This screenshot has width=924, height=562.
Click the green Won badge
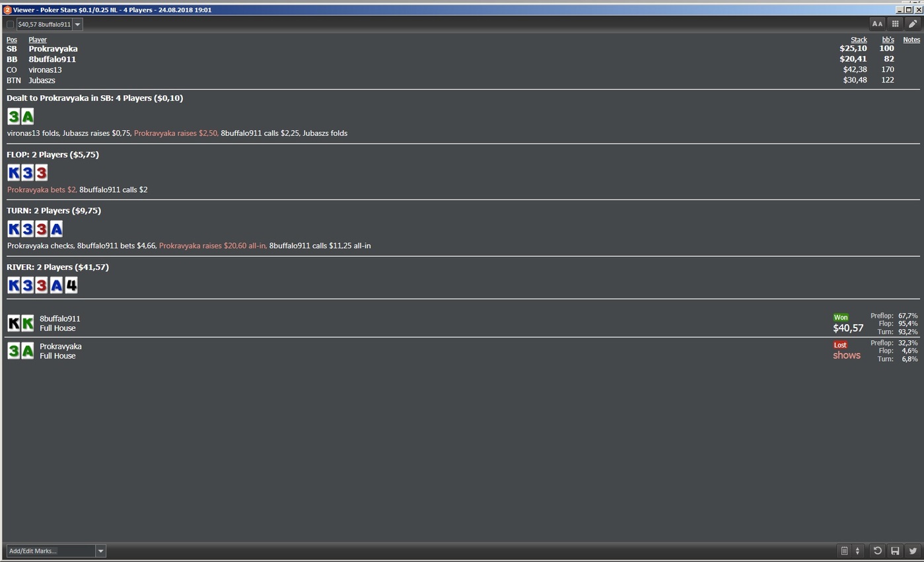pos(840,318)
